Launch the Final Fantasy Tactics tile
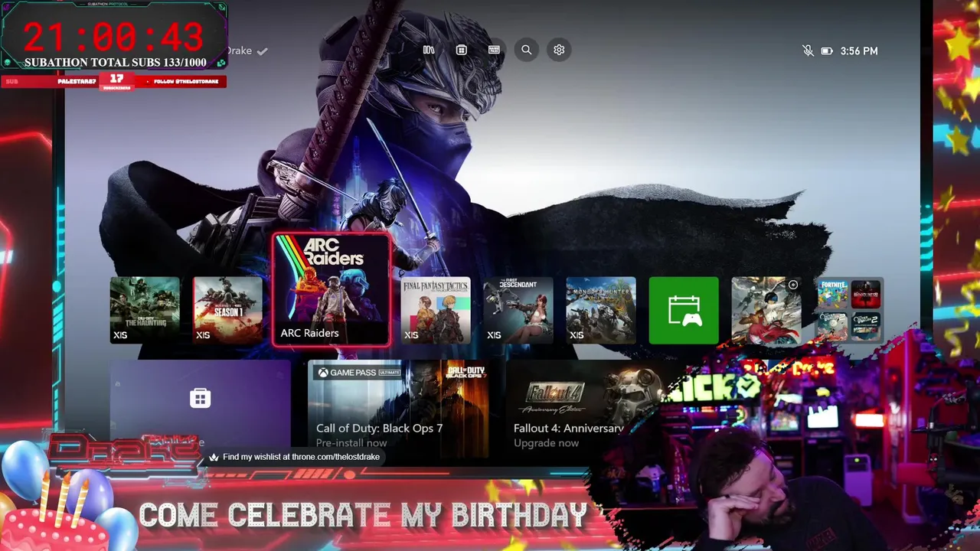This screenshot has width=980, height=551. pos(436,310)
